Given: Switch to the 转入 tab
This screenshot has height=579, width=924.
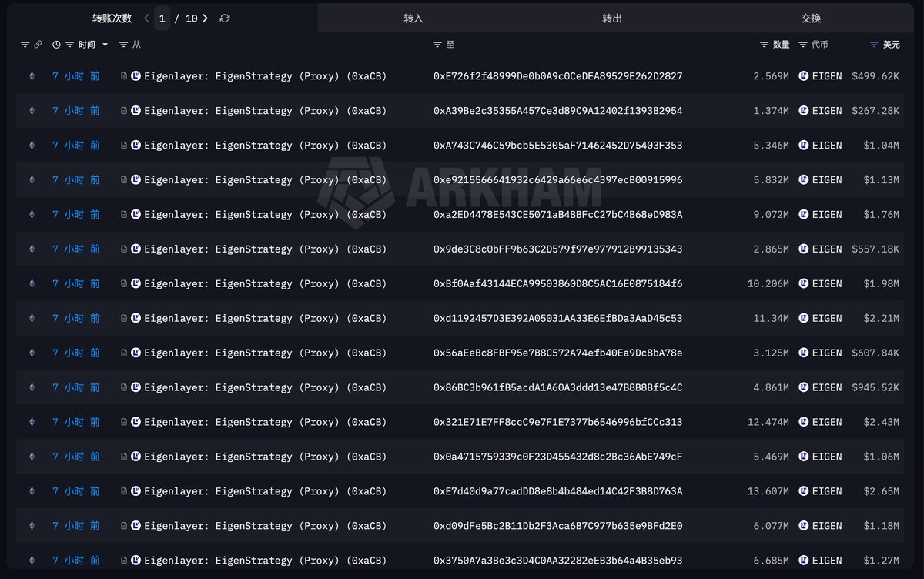Looking at the screenshot, I should [413, 18].
